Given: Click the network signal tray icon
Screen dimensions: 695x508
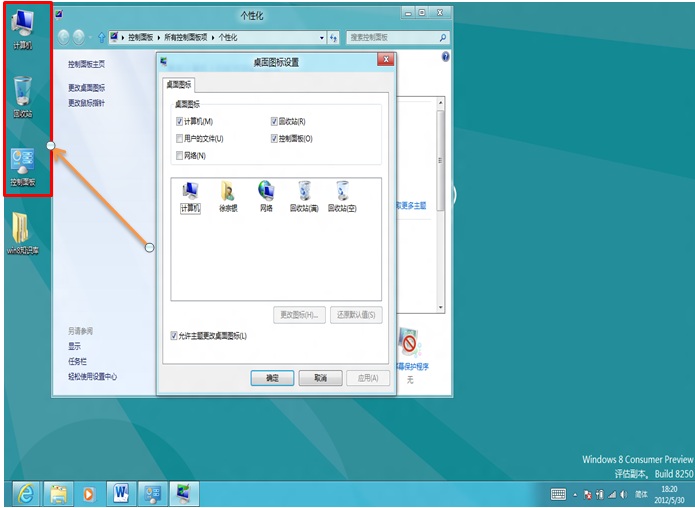Looking at the screenshot, I should (612, 494).
